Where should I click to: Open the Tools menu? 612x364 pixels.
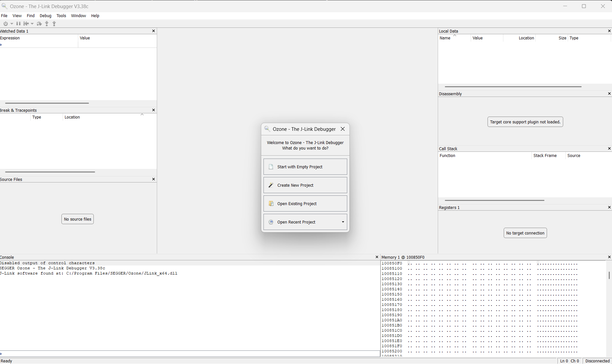[61, 16]
